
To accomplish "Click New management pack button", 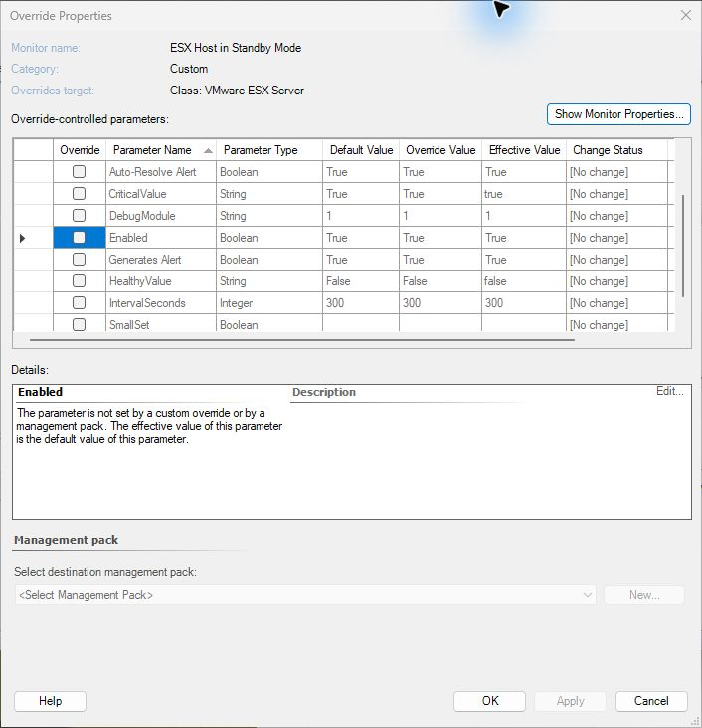I will coord(644,595).
